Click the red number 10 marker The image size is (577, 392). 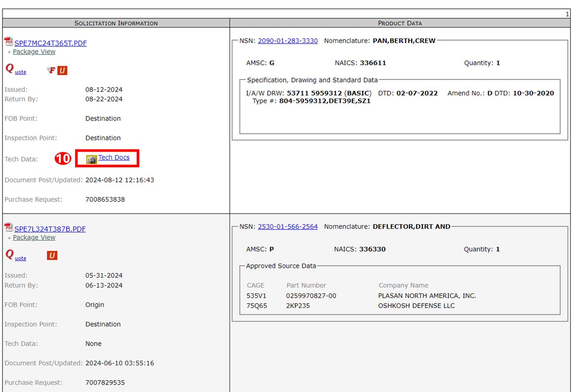(x=62, y=158)
